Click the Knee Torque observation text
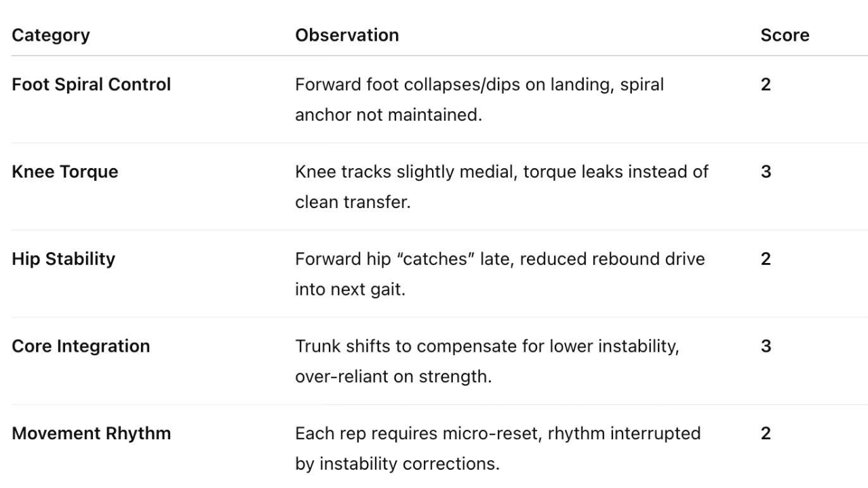The image size is (868, 488). pyautogui.click(x=501, y=186)
